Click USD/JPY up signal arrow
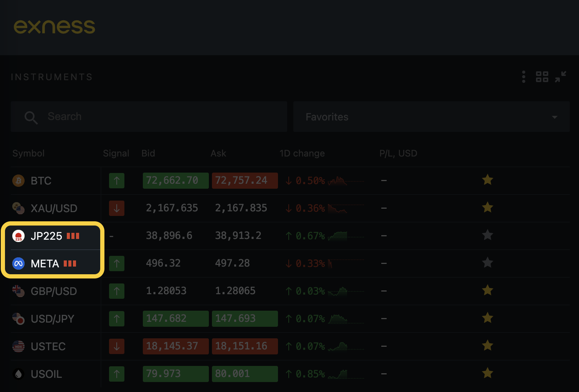The height and width of the screenshot is (392, 579). 117,318
